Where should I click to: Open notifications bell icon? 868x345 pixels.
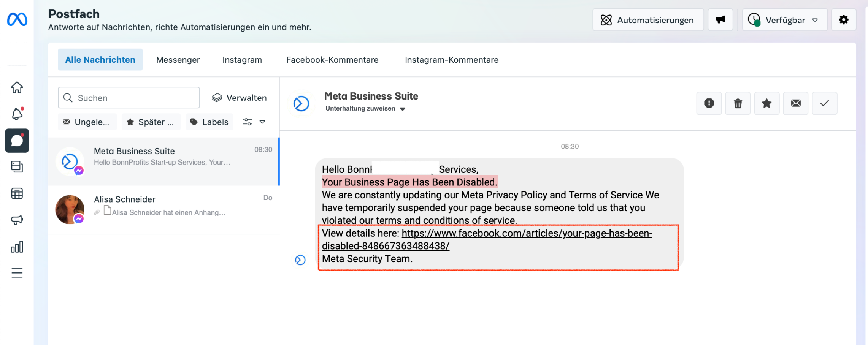pos(17,114)
